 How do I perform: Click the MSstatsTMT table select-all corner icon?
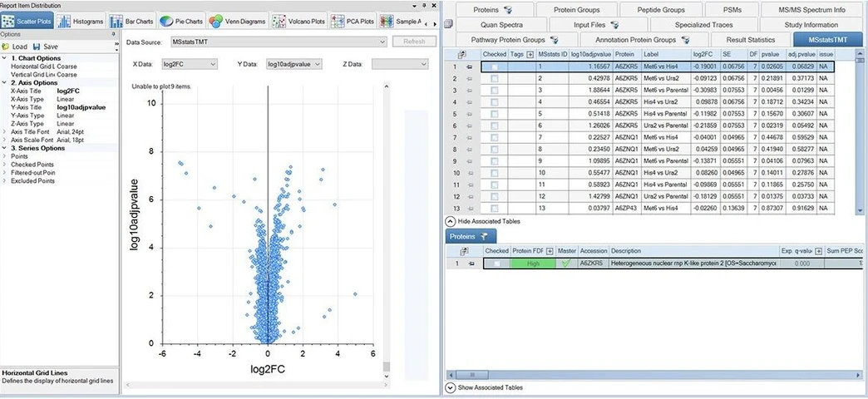[x=461, y=54]
